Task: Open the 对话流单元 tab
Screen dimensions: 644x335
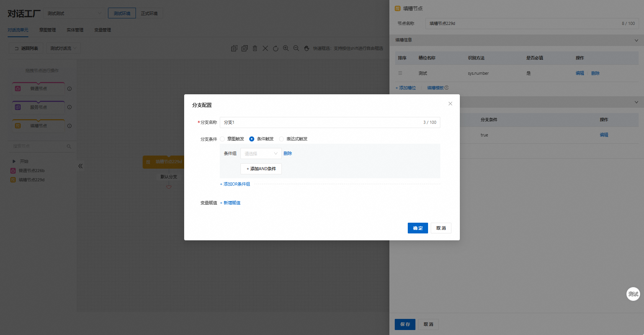Action: pyautogui.click(x=18, y=30)
